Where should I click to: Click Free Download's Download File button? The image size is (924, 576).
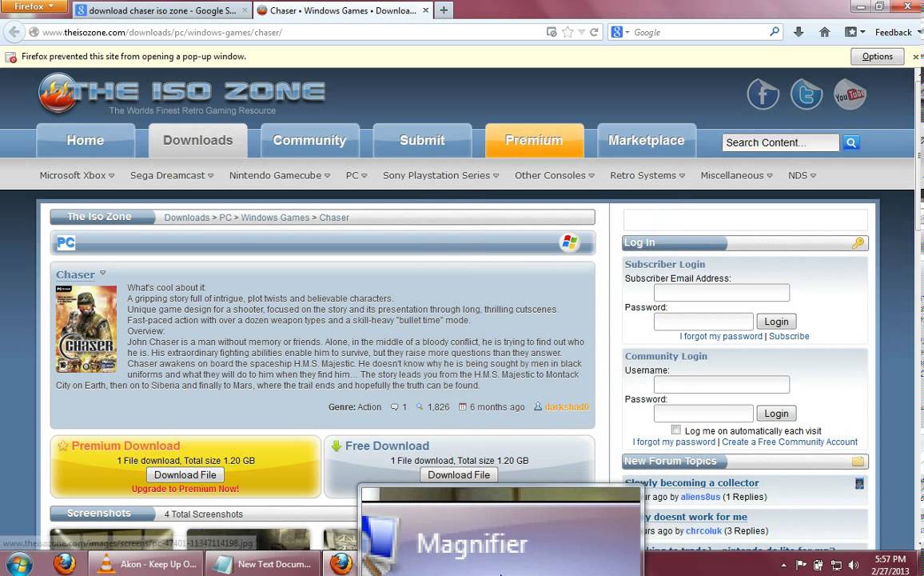(x=459, y=474)
